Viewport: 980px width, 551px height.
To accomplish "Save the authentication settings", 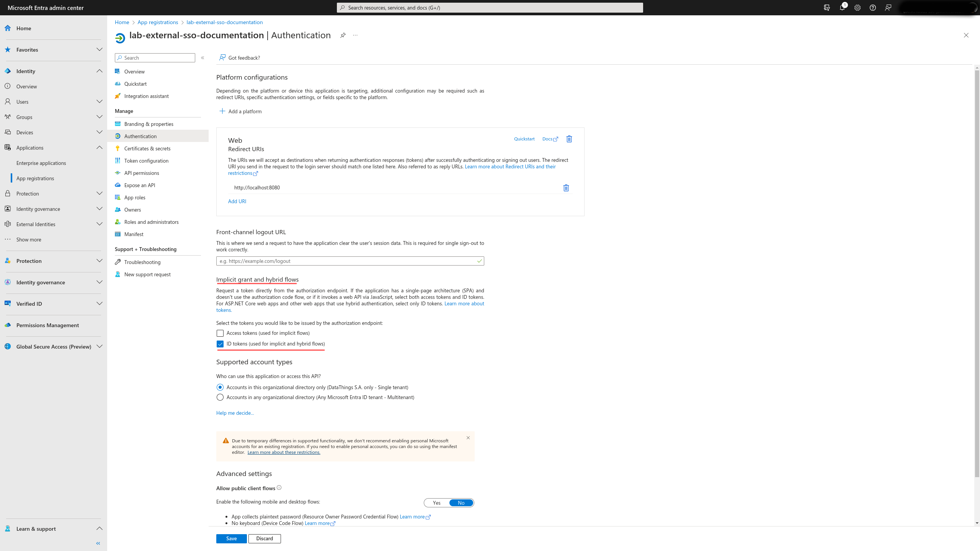I will point(232,538).
